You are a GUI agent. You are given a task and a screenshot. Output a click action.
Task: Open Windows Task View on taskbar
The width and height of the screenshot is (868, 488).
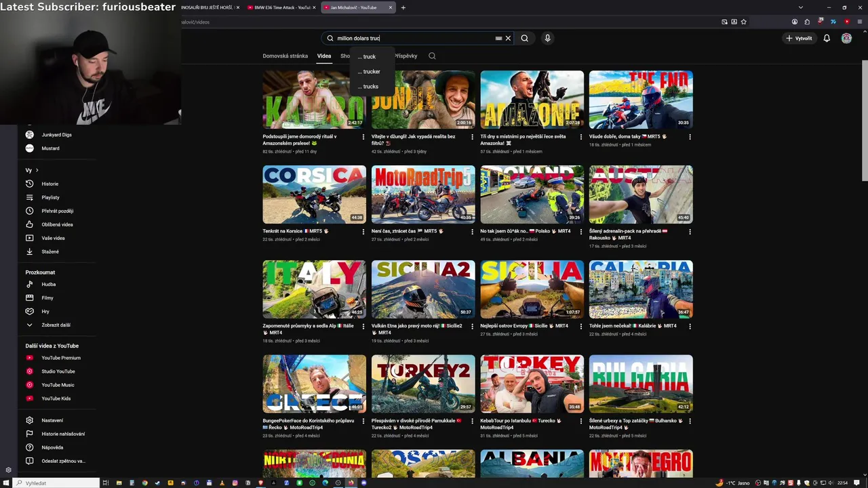tap(106, 483)
